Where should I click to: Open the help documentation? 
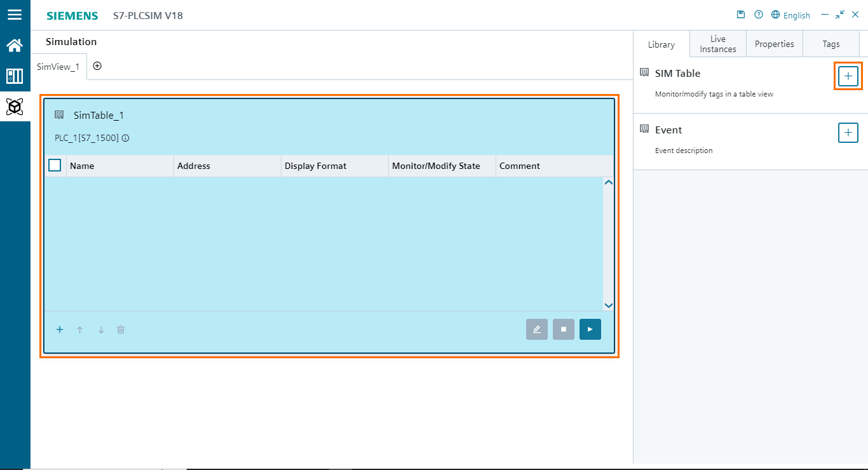pyautogui.click(x=757, y=14)
